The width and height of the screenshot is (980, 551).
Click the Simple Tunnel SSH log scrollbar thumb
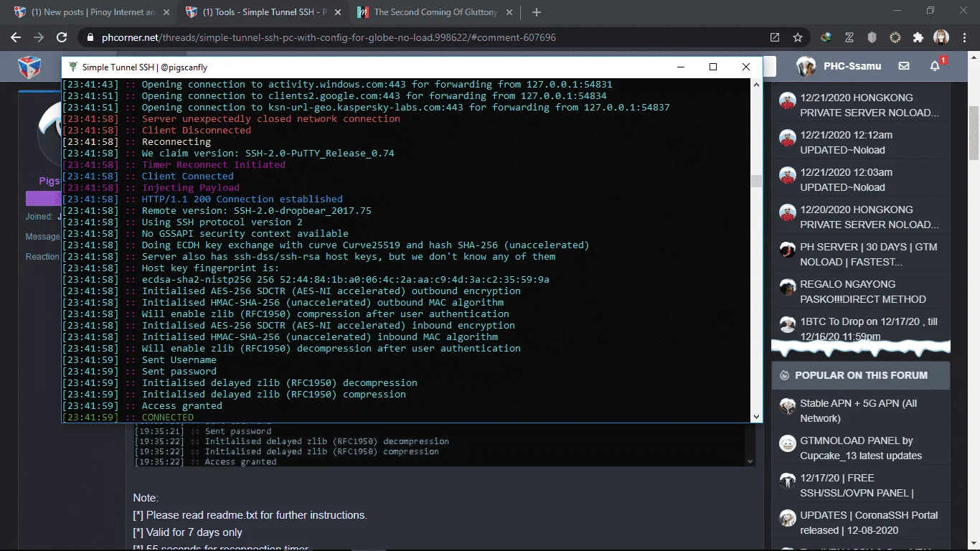click(756, 181)
